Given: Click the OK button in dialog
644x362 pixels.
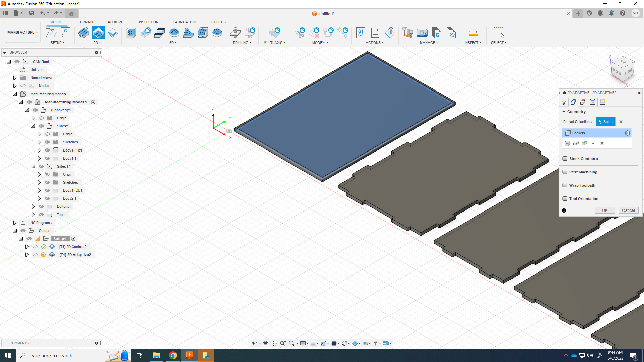Looking at the screenshot, I should (604, 210).
